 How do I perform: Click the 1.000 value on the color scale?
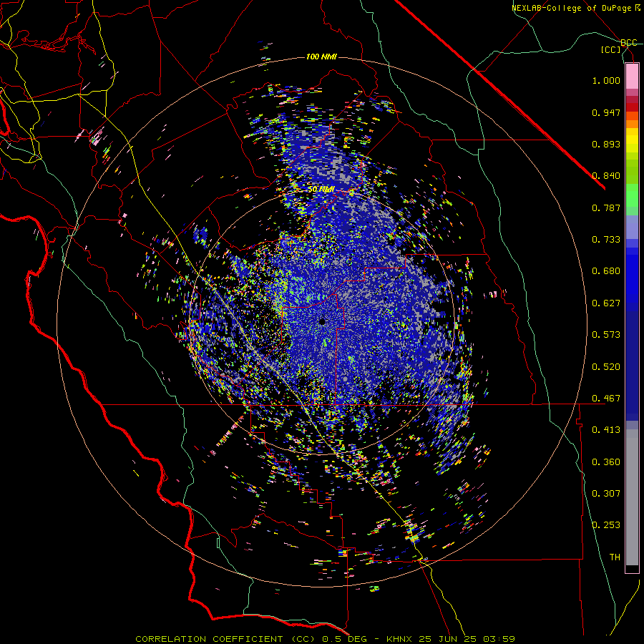pos(606,80)
